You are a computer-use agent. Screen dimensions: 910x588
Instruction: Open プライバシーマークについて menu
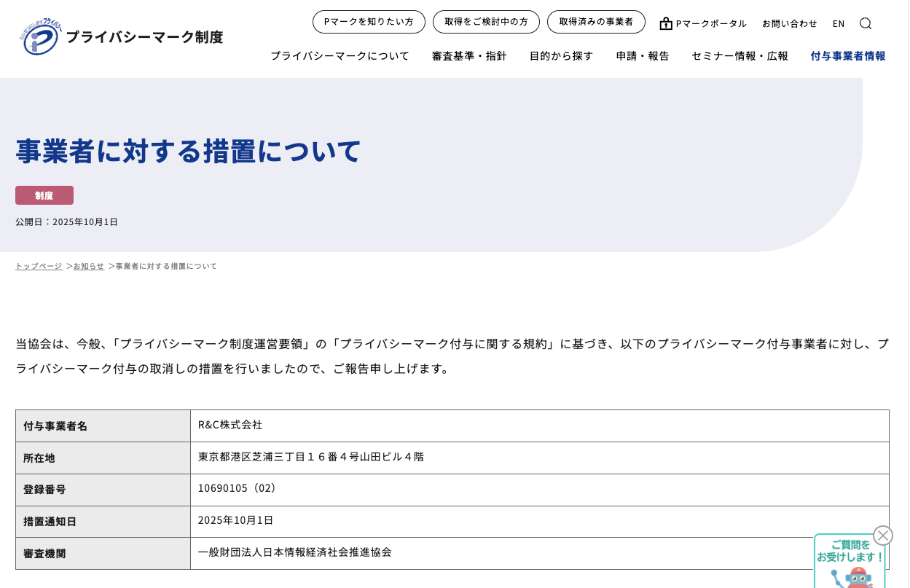tap(340, 56)
